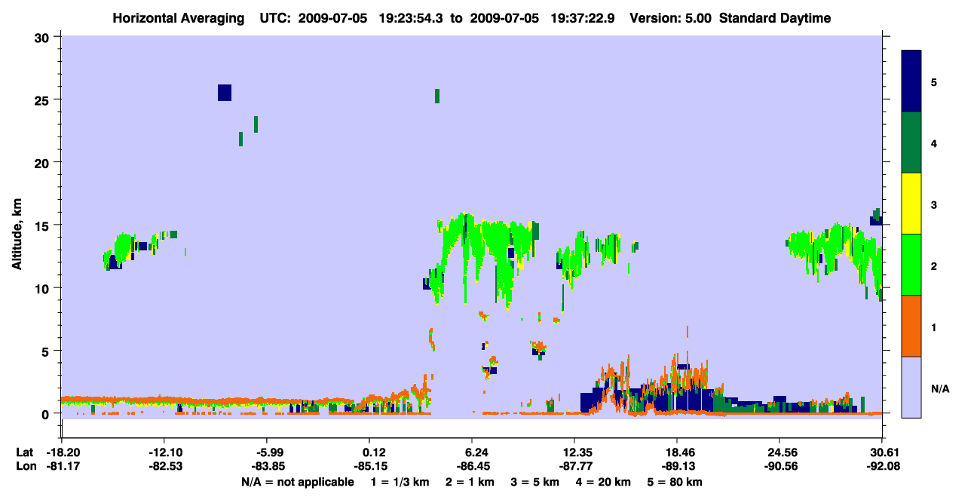Click the lavender N/A color swatch
The image size is (980, 503).
[x=911, y=386]
